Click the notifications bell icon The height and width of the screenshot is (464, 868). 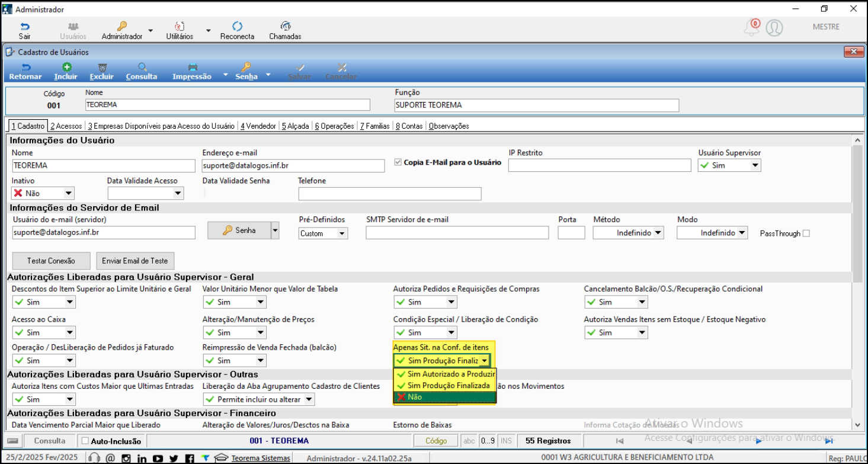752,27
